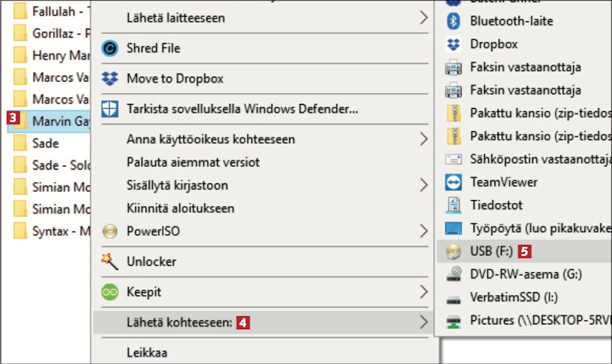612x364 pixels.
Task: Click the Sade folder icon
Action: point(20,143)
